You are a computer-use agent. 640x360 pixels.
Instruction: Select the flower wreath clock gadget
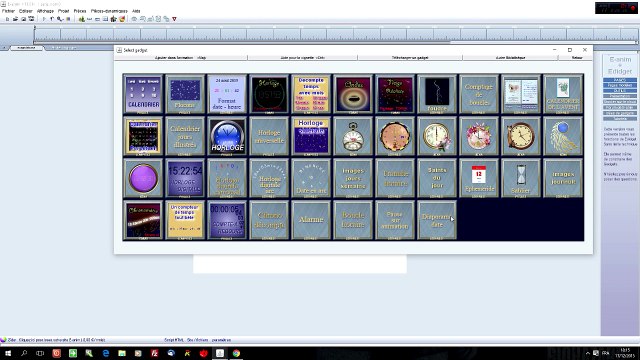click(479, 136)
